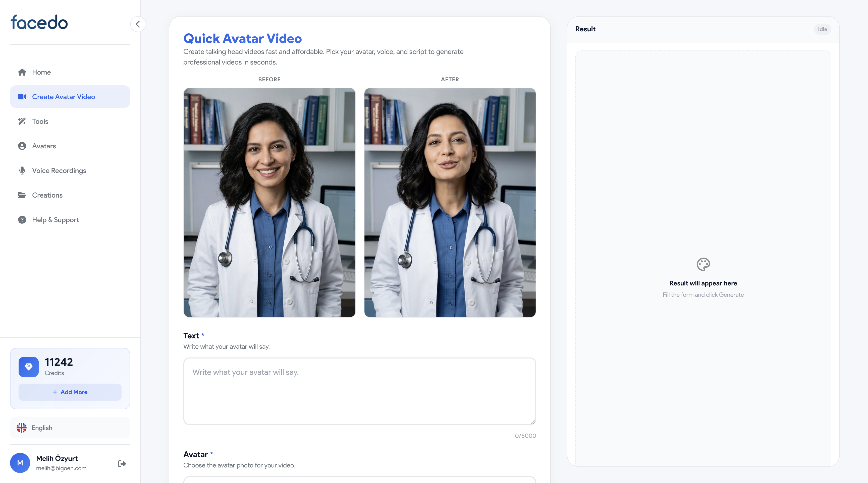Click into the avatar script text area
This screenshot has width=868, height=483.
pyautogui.click(x=359, y=391)
